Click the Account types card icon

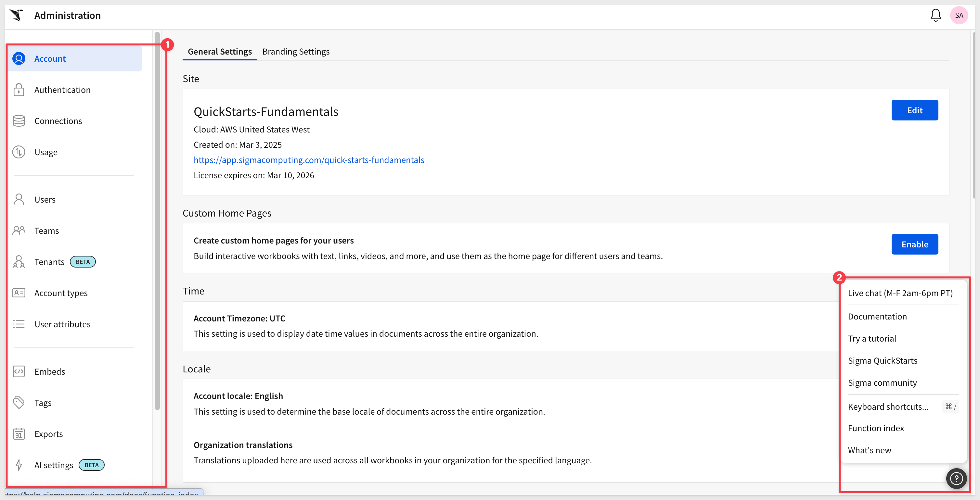click(19, 293)
